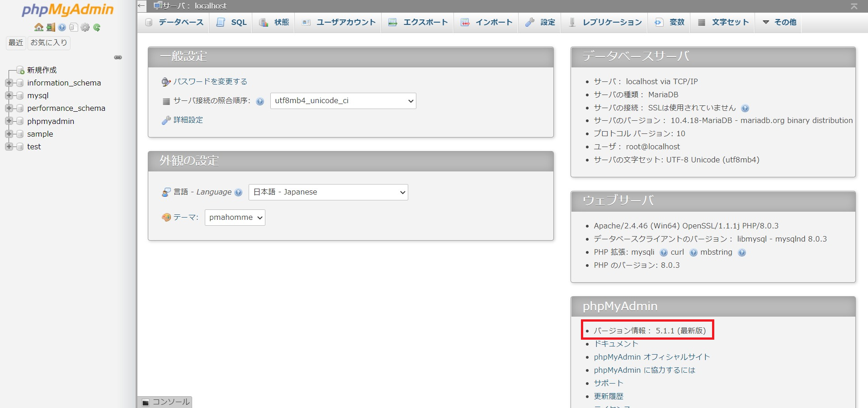
Task: Open the インポート tab
Action: 486,22
